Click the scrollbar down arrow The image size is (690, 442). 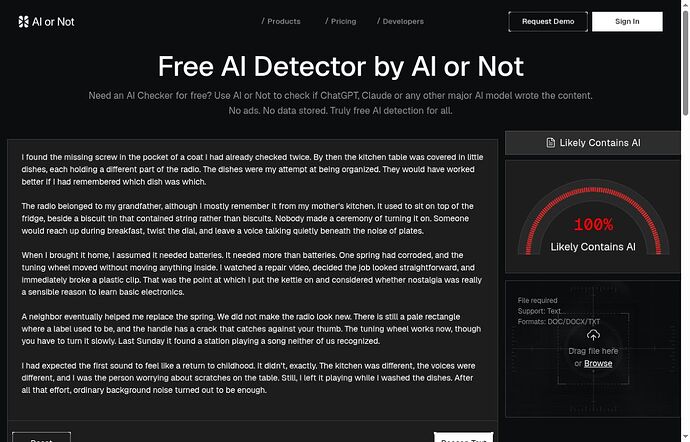(685, 438)
